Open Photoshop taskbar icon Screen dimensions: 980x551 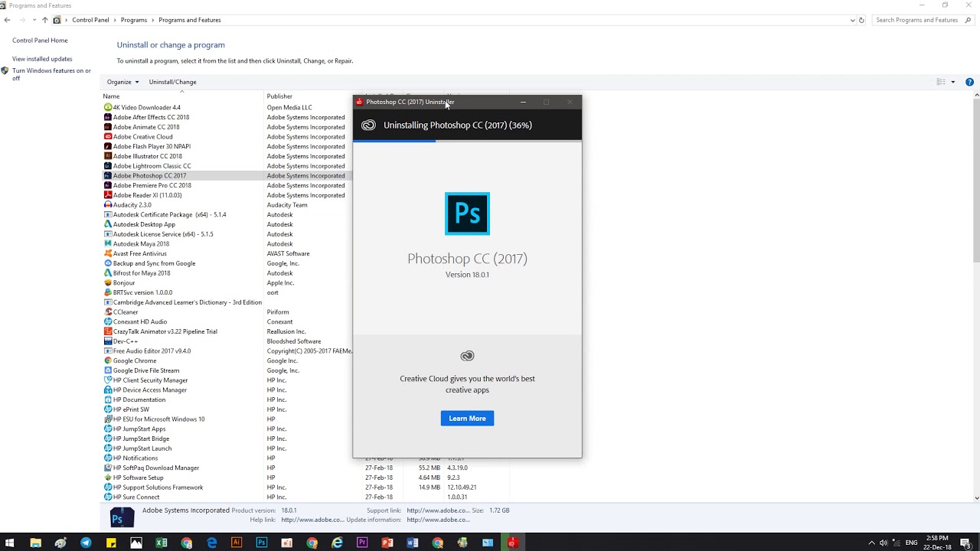click(262, 543)
